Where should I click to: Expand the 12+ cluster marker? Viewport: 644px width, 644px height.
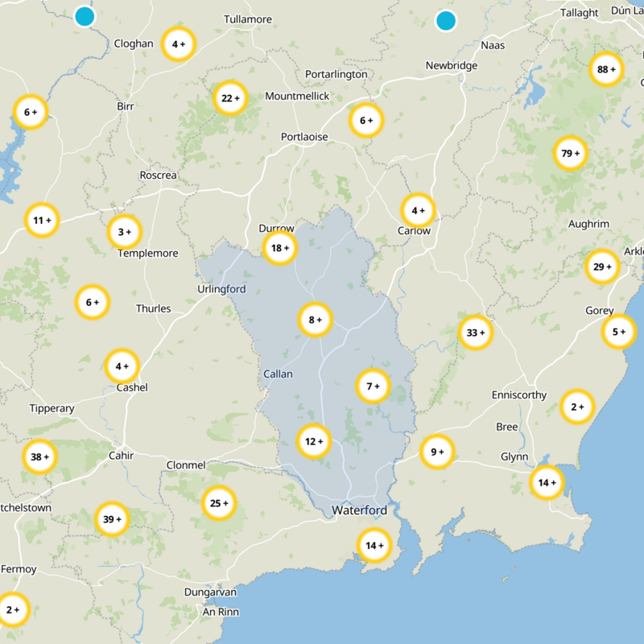(314, 441)
